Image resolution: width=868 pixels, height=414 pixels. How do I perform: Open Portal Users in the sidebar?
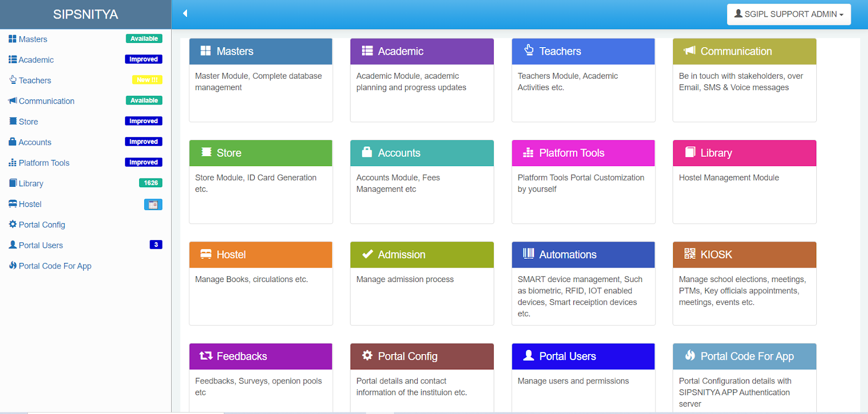click(x=41, y=245)
